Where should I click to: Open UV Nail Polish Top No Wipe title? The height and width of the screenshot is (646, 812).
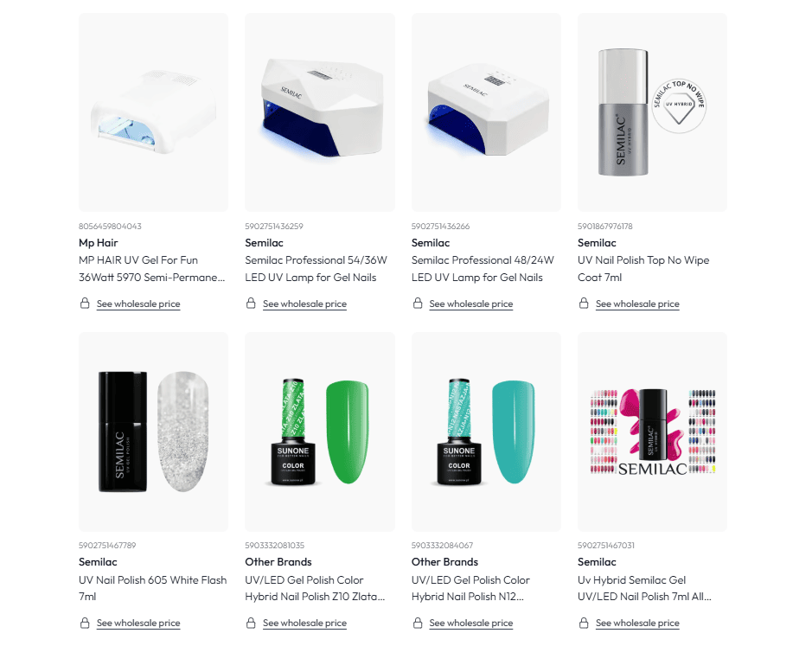tap(643, 269)
